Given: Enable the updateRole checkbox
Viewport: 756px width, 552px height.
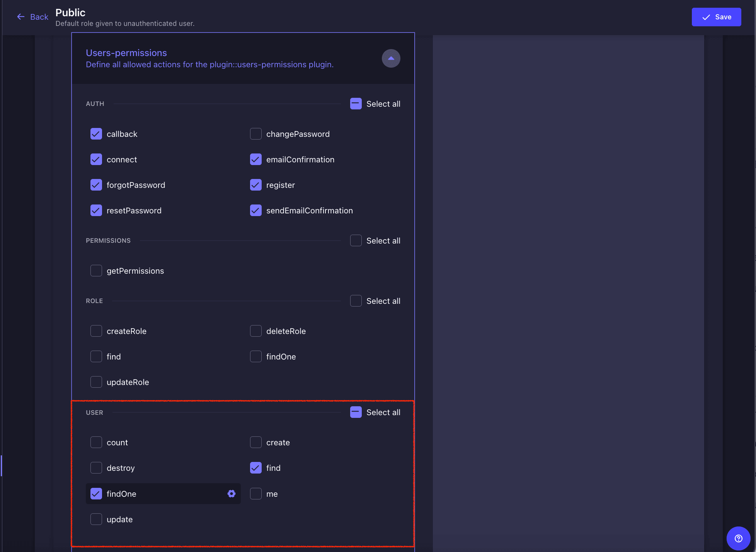Looking at the screenshot, I should [x=96, y=382].
